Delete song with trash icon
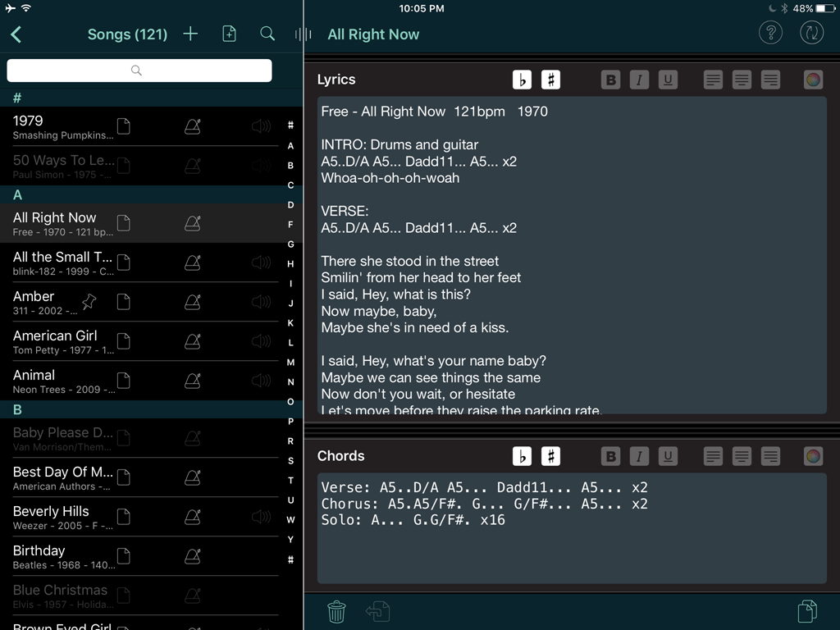The height and width of the screenshot is (630, 840). (x=336, y=611)
